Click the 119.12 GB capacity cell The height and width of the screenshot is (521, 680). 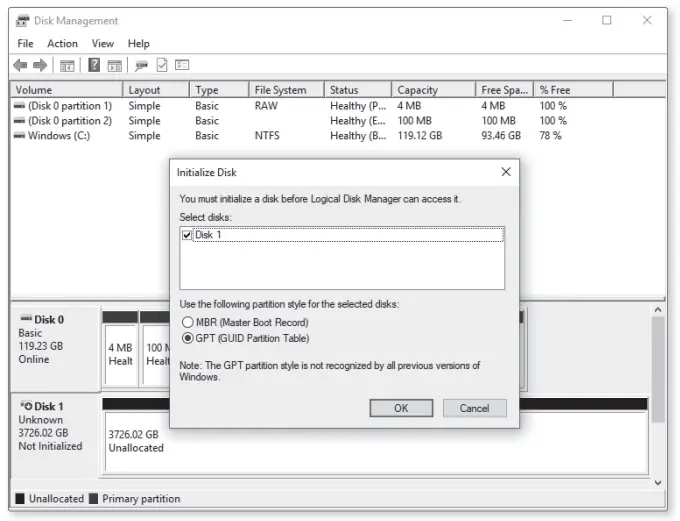coord(420,136)
